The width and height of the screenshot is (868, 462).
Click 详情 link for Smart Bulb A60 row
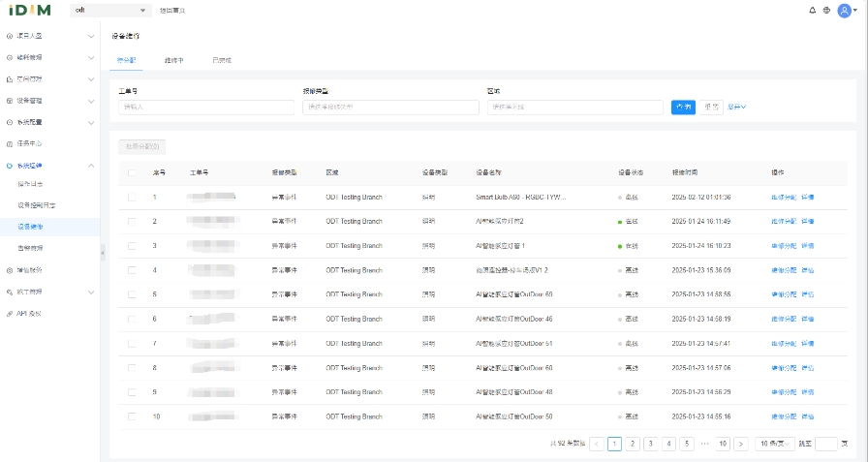pyautogui.click(x=808, y=197)
